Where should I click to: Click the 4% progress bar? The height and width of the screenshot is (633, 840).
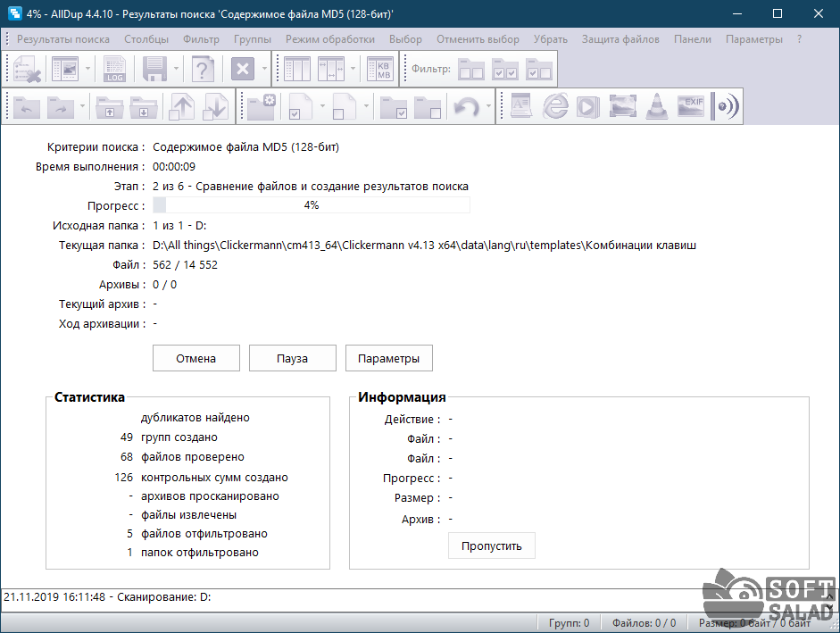[312, 205]
